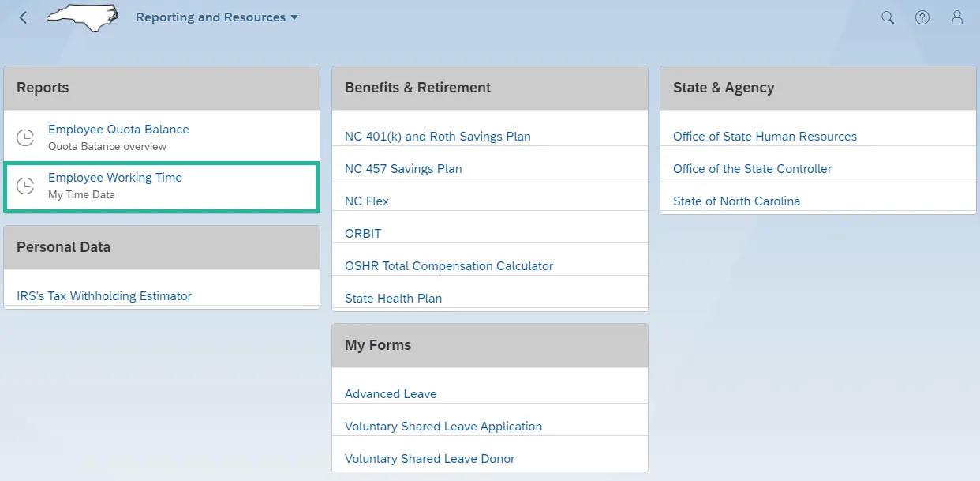Open Employee Quota Balance report

[118, 130]
